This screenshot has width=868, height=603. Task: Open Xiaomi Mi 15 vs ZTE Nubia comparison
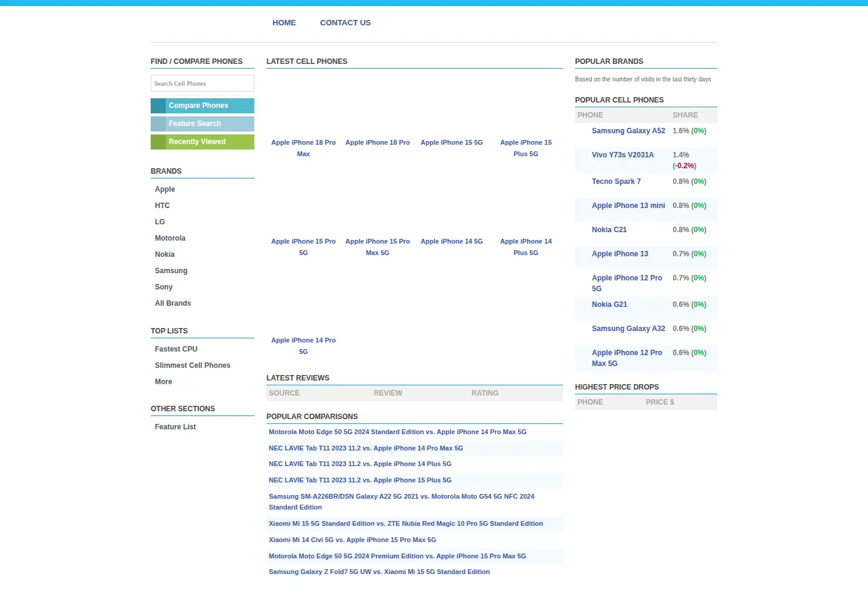406,524
